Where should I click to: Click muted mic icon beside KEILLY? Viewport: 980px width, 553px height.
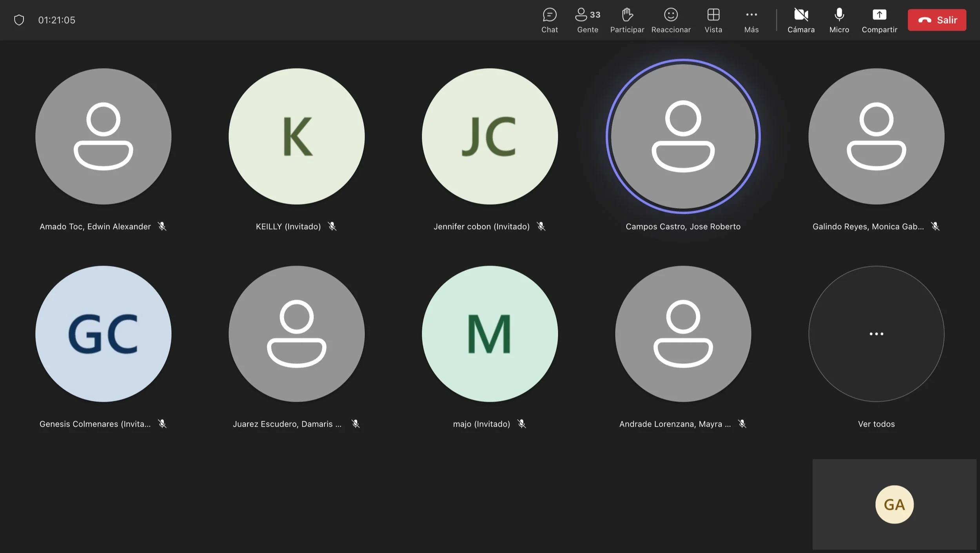[x=332, y=226]
